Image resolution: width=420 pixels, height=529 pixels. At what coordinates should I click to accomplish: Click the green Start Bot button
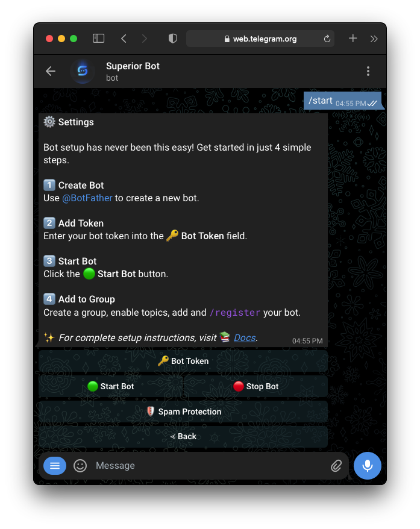click(111, 386)
